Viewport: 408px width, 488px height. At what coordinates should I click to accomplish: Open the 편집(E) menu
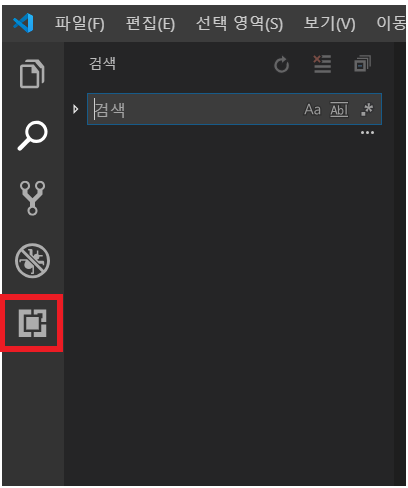coord(150,23)
